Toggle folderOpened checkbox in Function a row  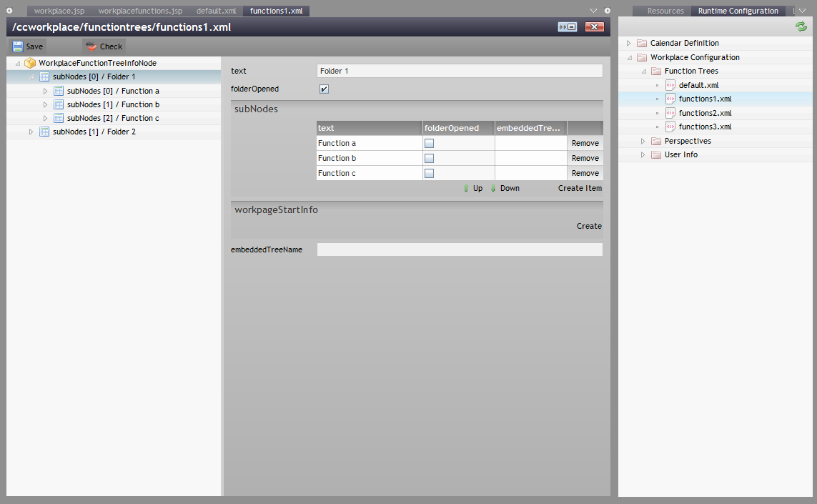point(430,144)
